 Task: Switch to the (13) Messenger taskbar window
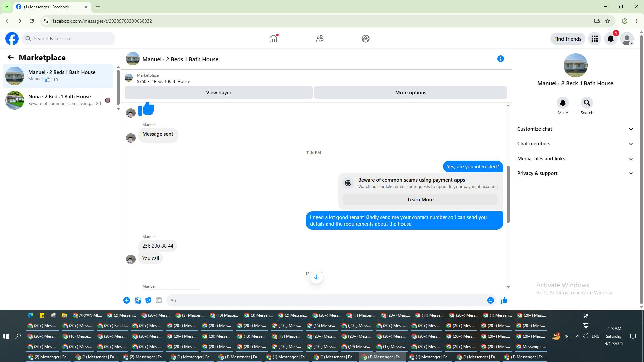pos(252,336)
